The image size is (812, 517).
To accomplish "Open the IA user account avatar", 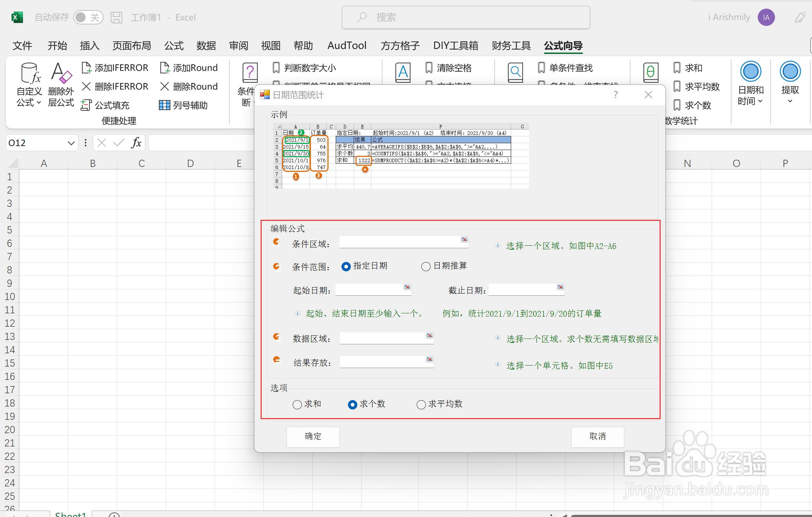I will pos(766,17).
